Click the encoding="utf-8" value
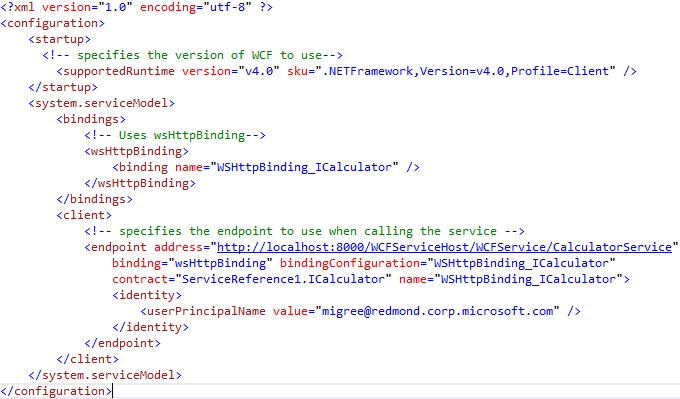The image size is (680, 399). 227,7
